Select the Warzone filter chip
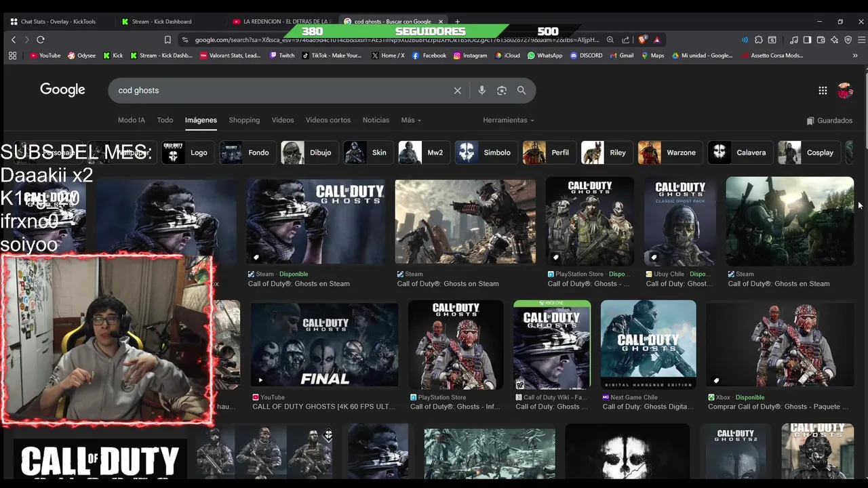The height and width of the screenshot is (488, 868). click(669, 152)
